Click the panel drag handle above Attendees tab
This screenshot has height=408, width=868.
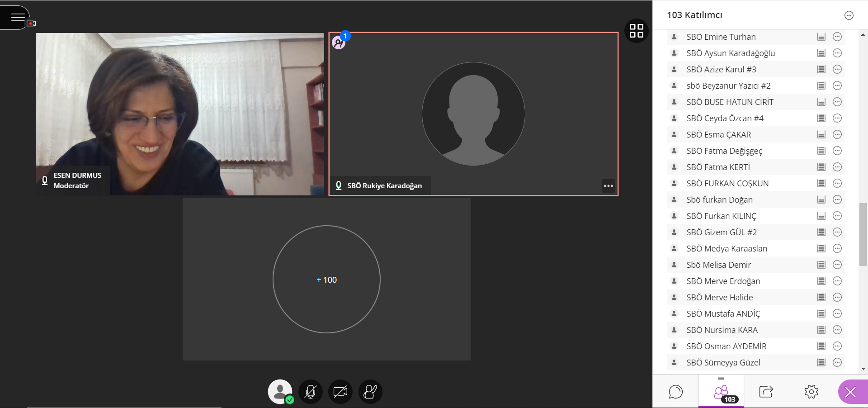tap(721, 378)
